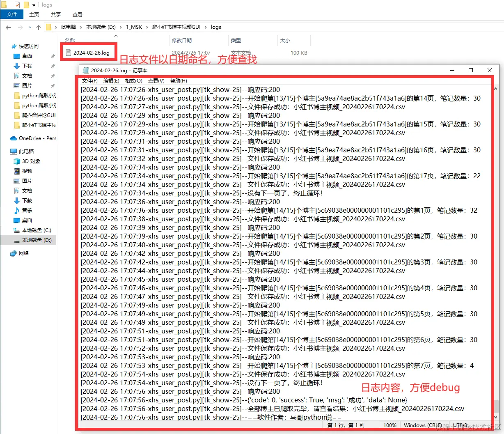Open 音乐 under 此电脑
Screen dimensions: 504x434
click(x=23, y=211)
